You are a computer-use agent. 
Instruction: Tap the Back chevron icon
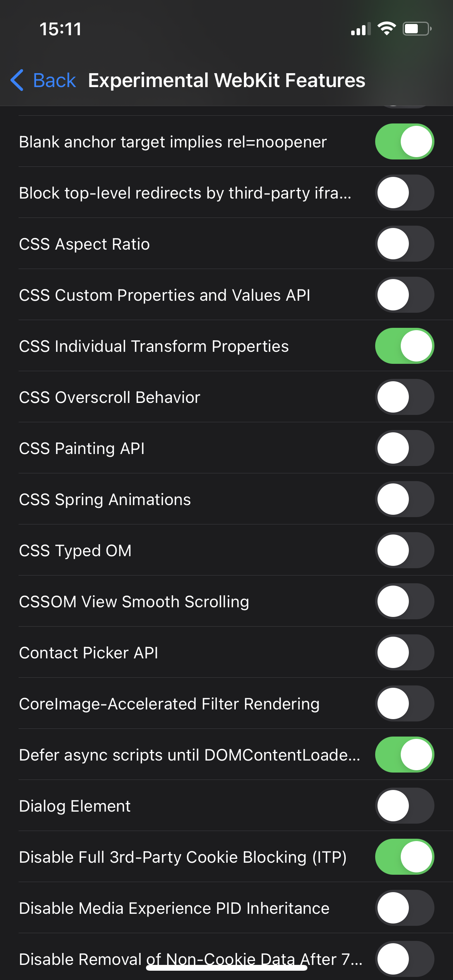click(17, 81)
